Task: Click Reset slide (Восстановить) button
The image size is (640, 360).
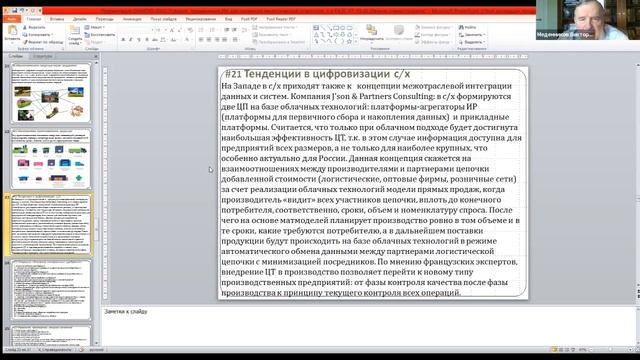Action: (100, 35)
